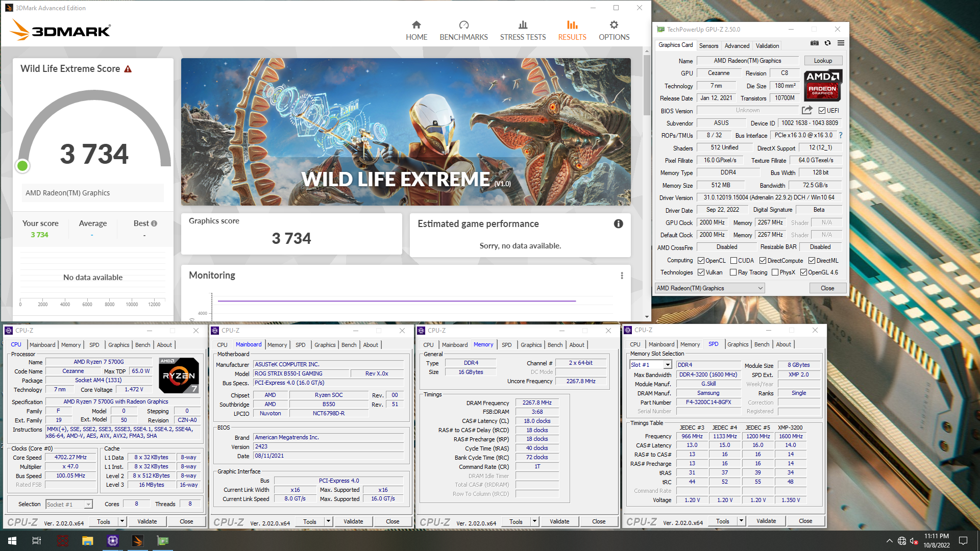Click the Driver Version field in GPU-Z
Viewport: 980px width, 551px height.
pos(769,197)
